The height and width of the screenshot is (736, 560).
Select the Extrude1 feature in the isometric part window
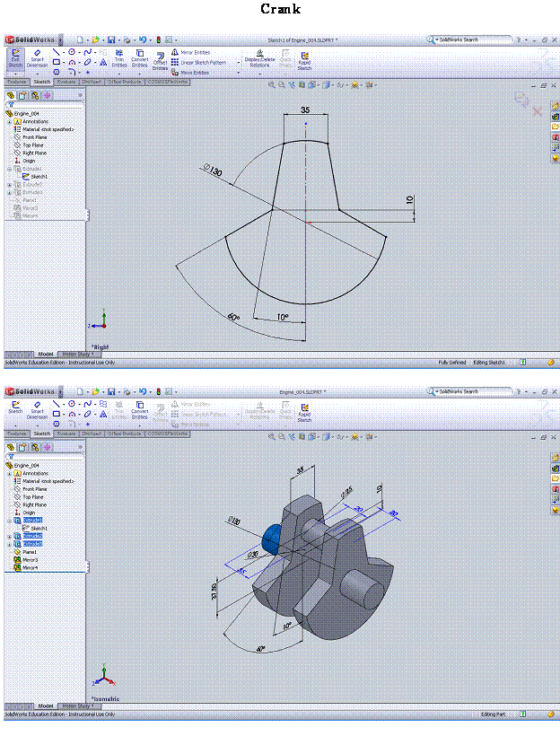point(32,520)
